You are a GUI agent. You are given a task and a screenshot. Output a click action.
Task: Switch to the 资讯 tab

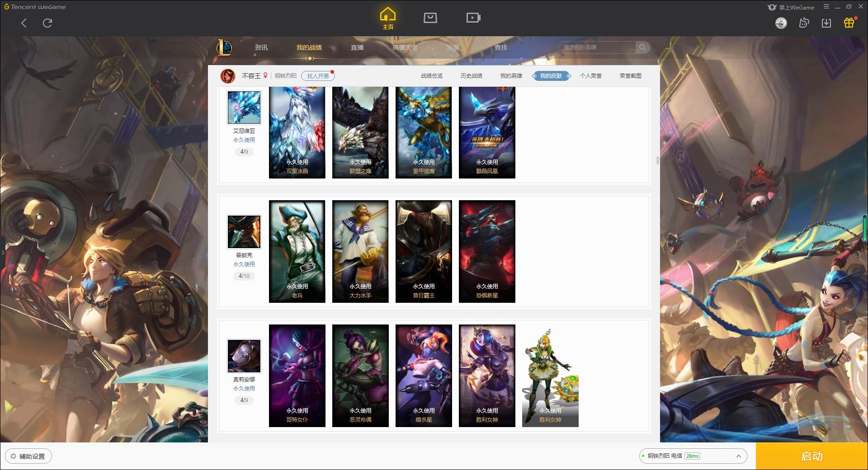tap(261, 47)
